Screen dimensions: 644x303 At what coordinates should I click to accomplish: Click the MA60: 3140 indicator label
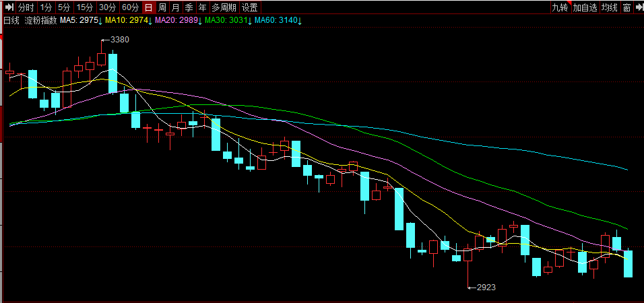click(276, 20)
